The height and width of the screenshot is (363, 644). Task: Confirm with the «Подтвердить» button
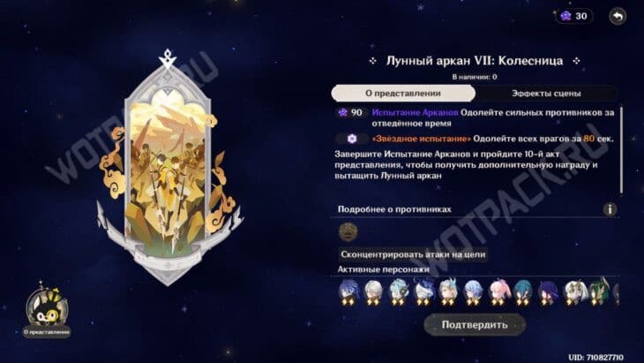click(x=475, y=325)
